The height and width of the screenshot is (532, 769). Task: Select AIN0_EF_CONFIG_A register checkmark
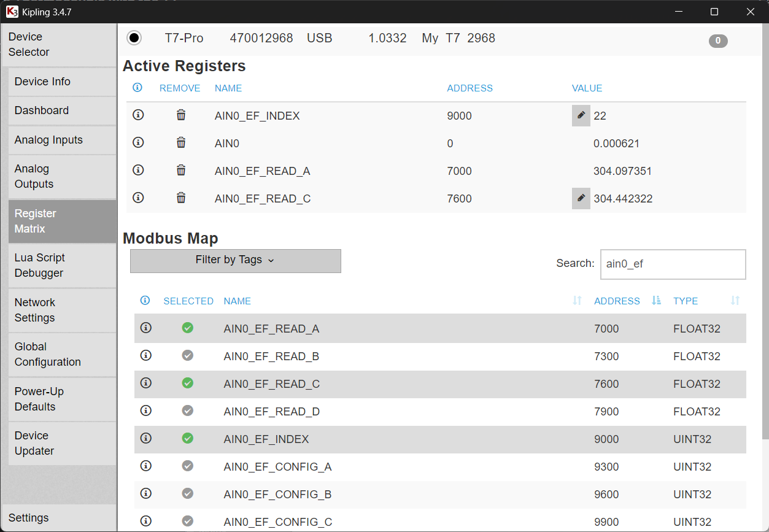click(x=188, y=466)
